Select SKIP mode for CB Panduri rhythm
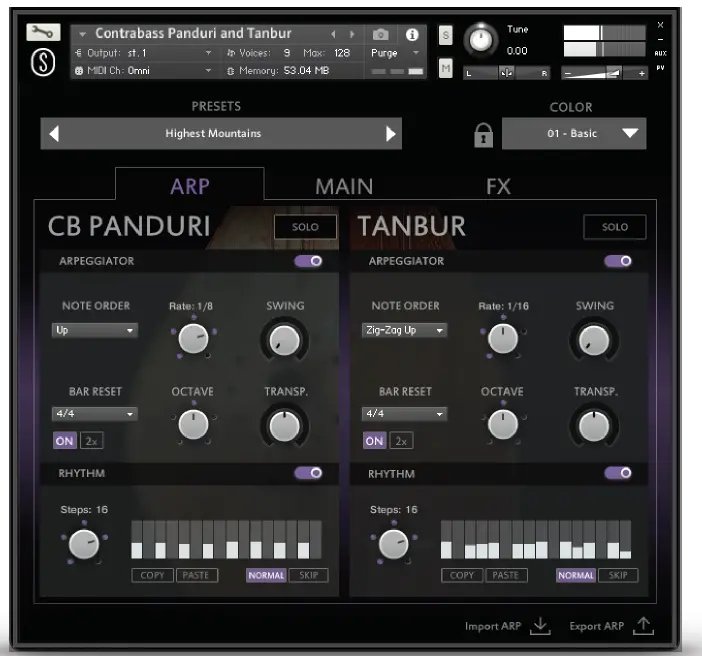The height and width of the screenshot is (656, 702). point(308,575)
